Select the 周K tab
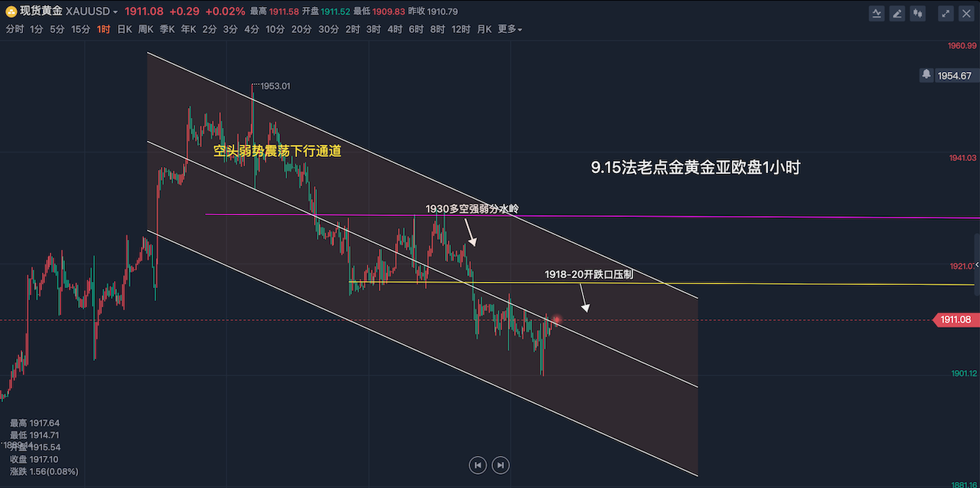The height and width of the screenshot is (488, 980). (145, 29)
